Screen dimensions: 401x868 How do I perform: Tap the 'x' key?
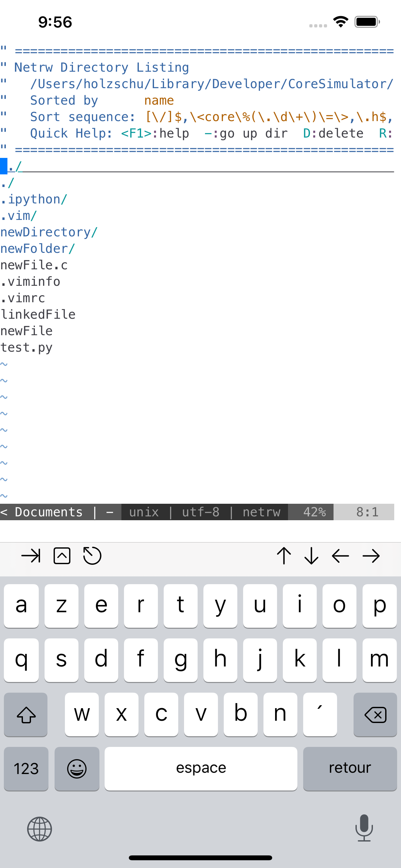(121, 714)
